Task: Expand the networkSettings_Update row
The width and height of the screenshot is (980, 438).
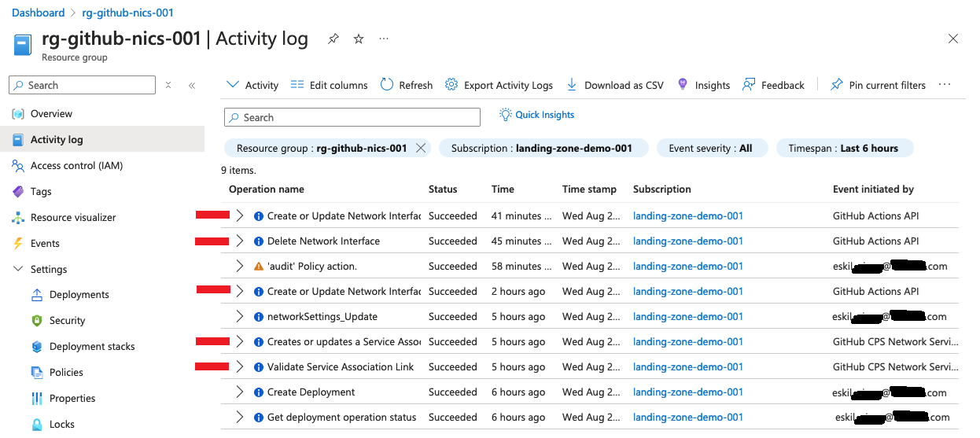Action: pyautogui.click(x=240, y=317)
